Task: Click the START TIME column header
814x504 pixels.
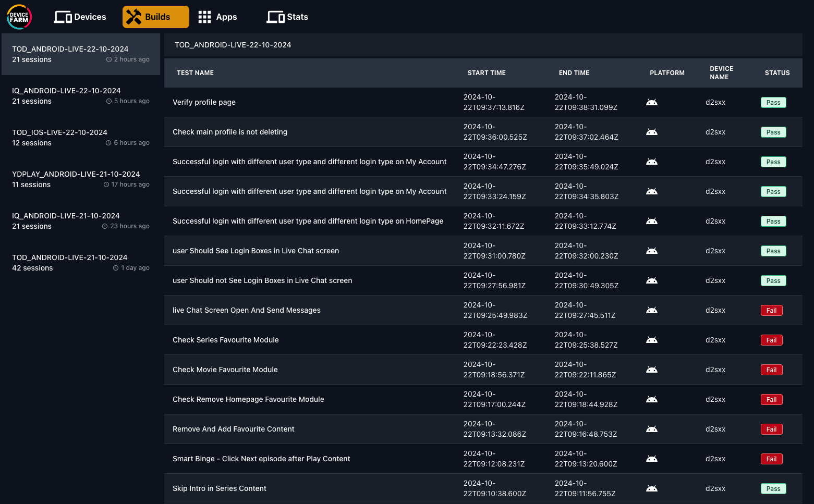Action: coord(487,73)
